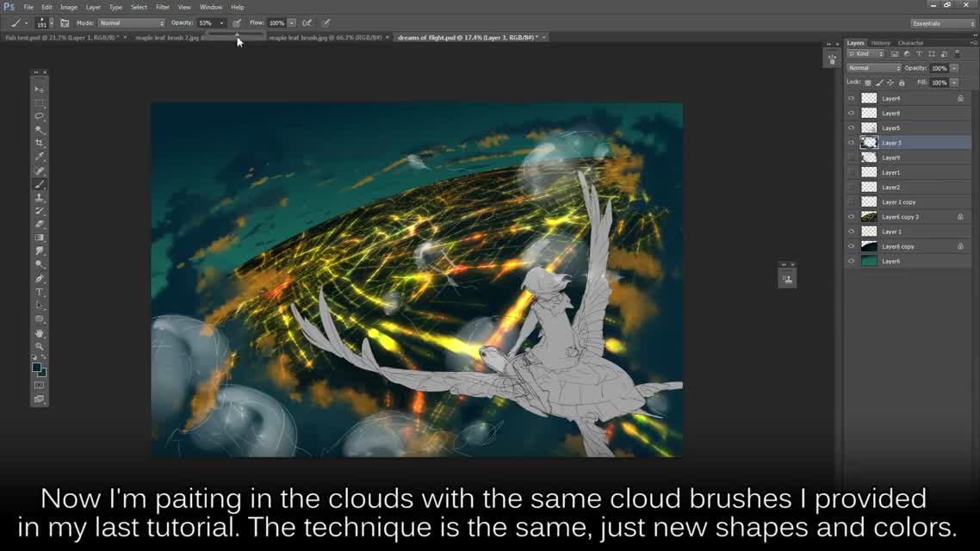Screen dimensions: 980x551
Task: Show hidden Layer 1 copy visibility box
Action: pyautogui.click(x=851, y=201)
